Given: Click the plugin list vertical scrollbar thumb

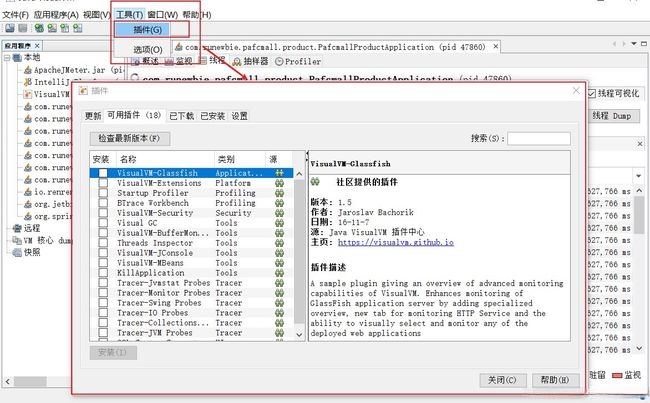Looking at the screenshot, I should click(299, 251).
